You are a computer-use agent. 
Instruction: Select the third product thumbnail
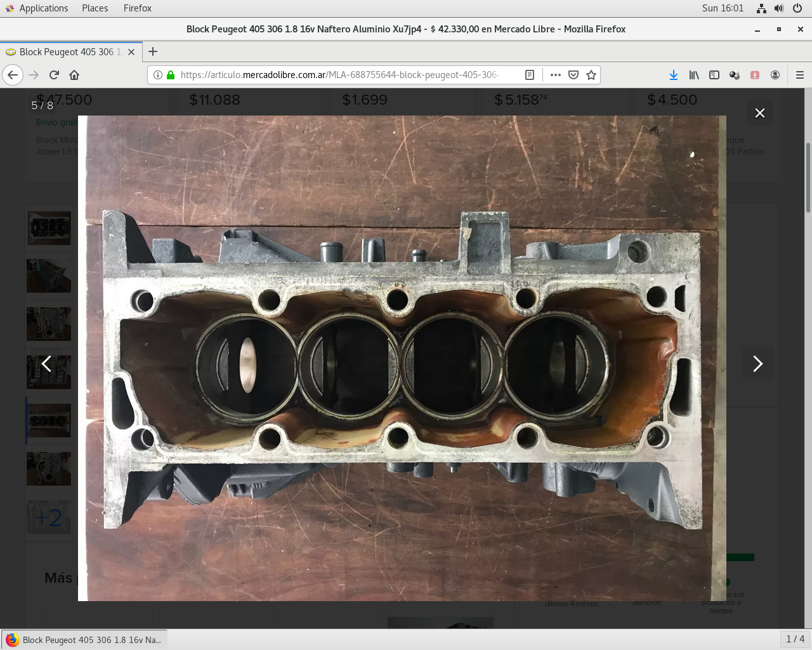[49, 324]
